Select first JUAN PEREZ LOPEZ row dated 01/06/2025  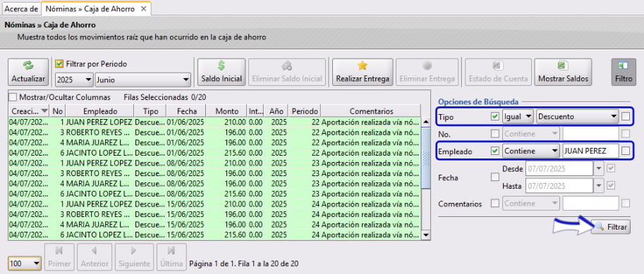(214, 123)
